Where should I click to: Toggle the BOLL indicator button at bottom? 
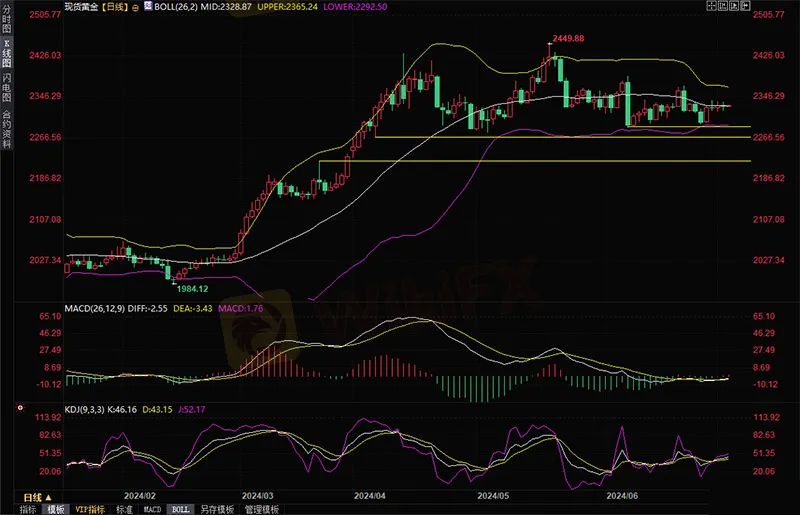[x=179, y=509]
